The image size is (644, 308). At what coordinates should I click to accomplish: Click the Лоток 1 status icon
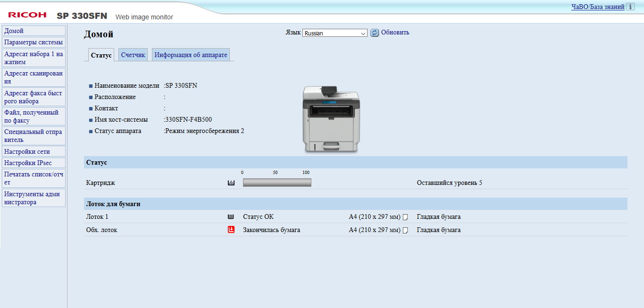coord(231,217)
